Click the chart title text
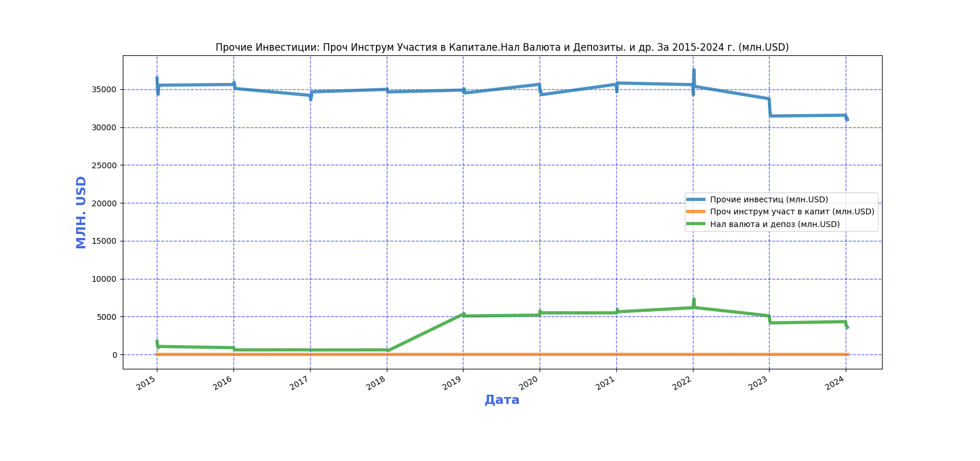 tap(502, 47)
